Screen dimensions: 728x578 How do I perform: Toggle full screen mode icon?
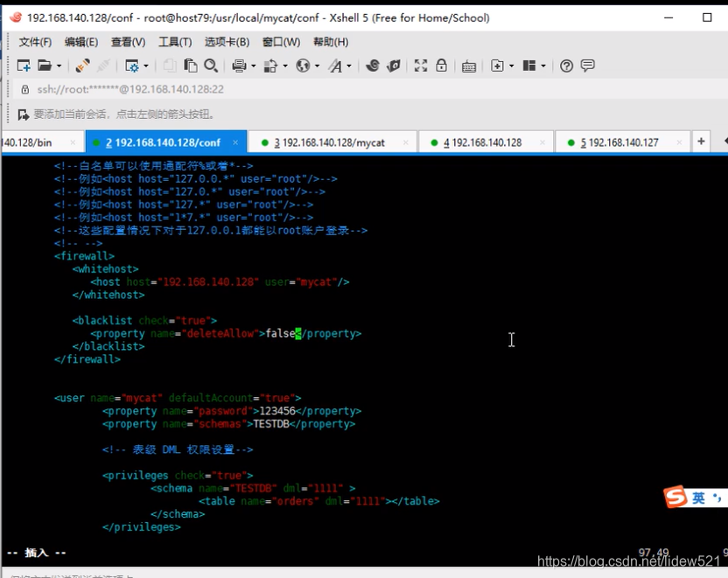421,66
